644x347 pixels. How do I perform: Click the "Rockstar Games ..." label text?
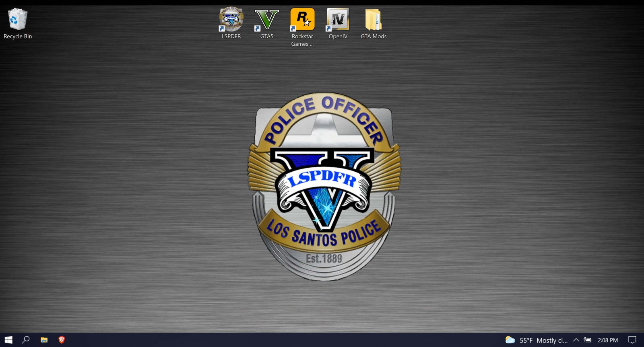coord(302,40)
